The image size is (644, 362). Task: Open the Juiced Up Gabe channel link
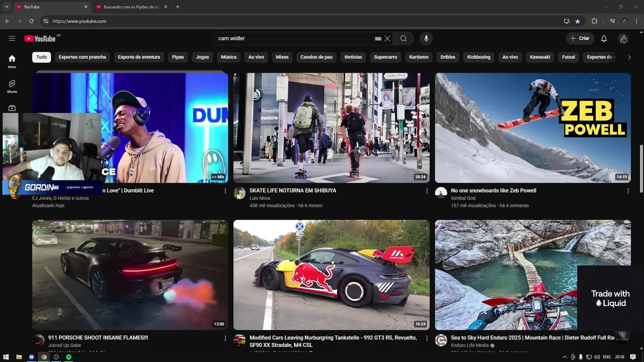pos(64,345)
